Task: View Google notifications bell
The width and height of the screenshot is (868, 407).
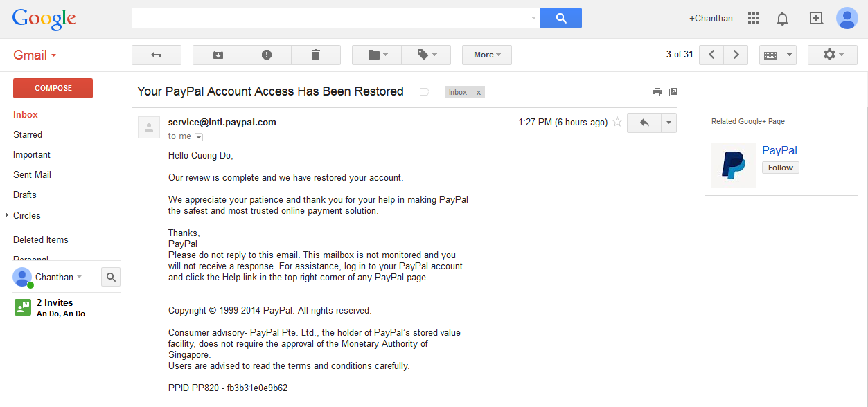Action: click(782, 19)
